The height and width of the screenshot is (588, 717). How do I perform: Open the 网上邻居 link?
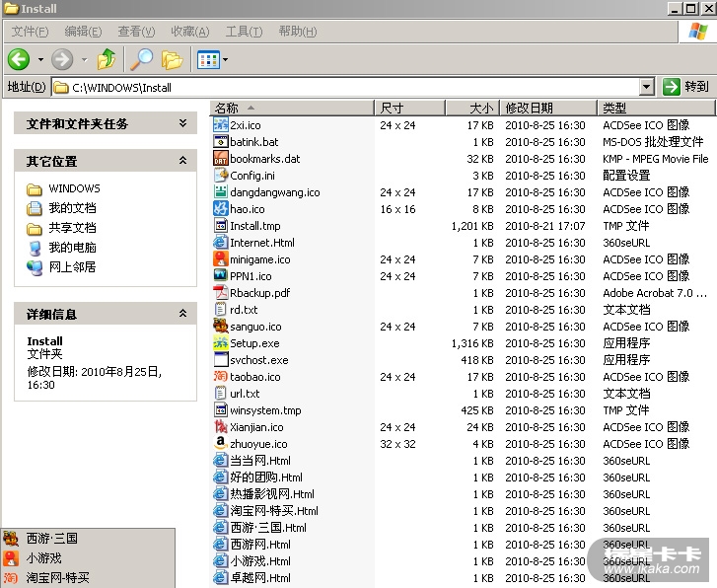[72, 267]
